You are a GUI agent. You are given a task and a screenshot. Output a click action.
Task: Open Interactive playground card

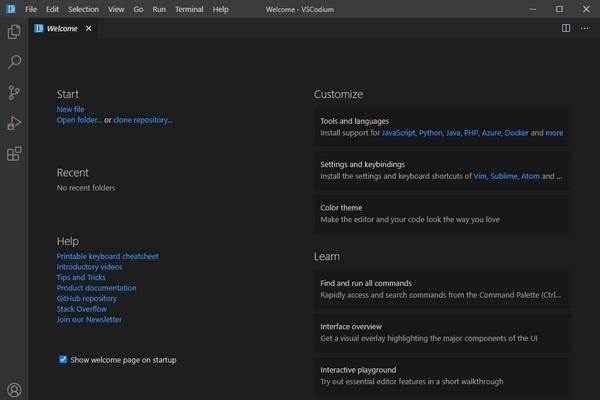pos(442,376)
